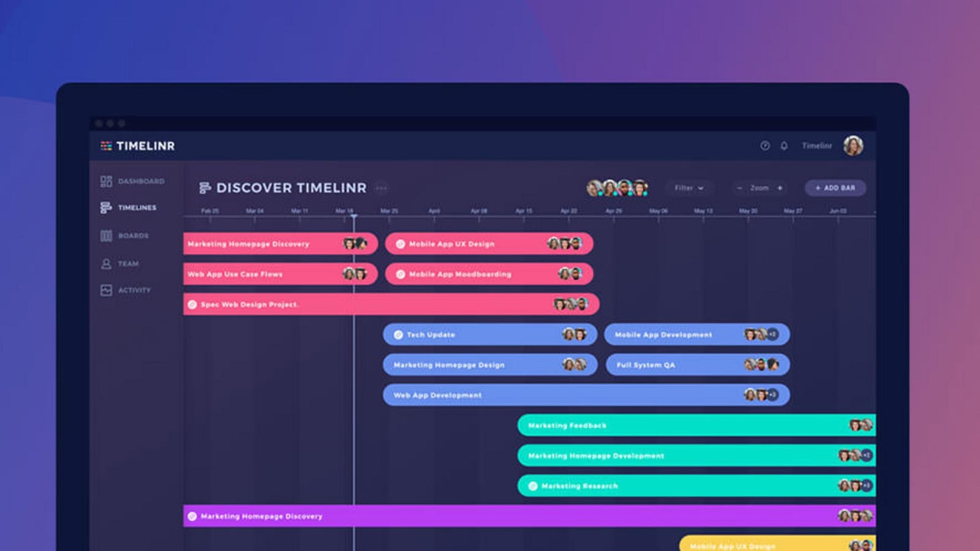980x551 pixels.
Task: Click the current date marker on timeline
Action: pyautogui.click(x=353, y=216)
